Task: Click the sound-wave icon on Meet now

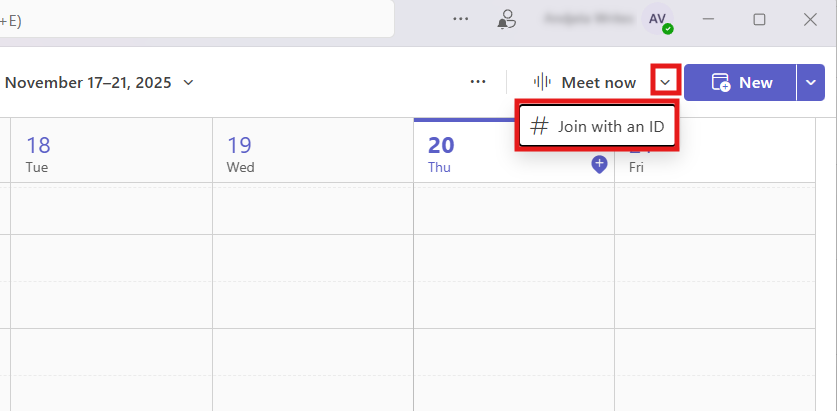Action: (542, 82)
